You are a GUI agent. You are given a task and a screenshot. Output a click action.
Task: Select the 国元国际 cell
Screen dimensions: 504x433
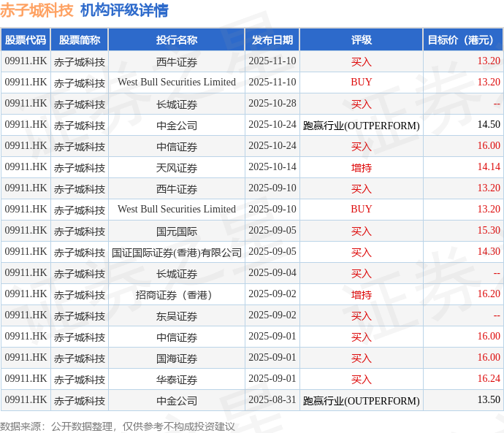coord(177,231)
